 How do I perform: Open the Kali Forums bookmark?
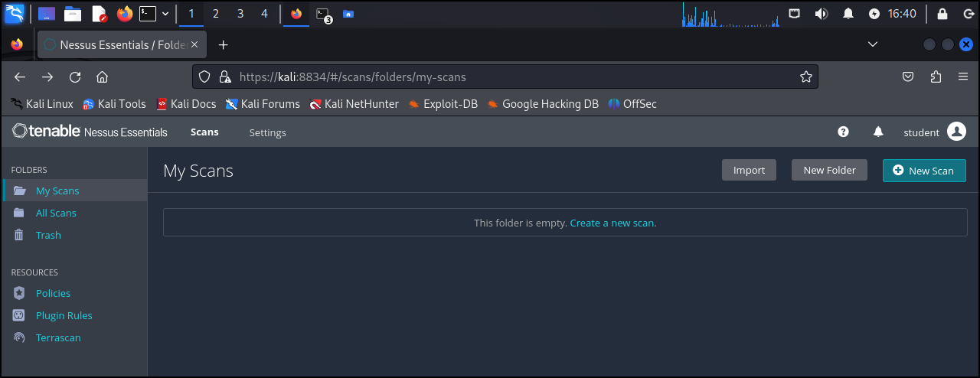pyautogui.click(x=263, y=104)
